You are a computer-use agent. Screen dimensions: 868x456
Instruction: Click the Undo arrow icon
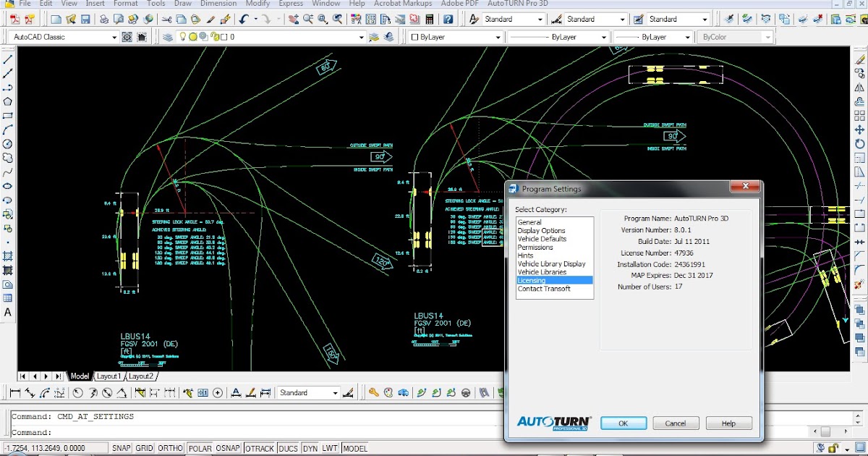[244, 19]
